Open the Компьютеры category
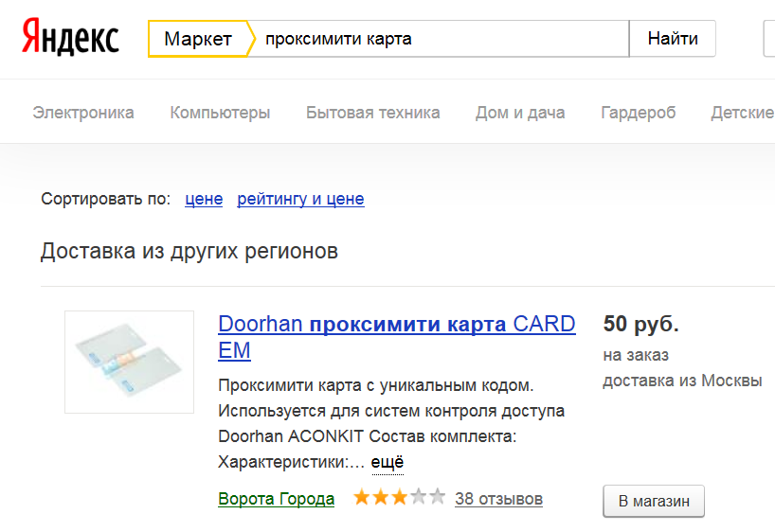Viewport: 775px width, 532px height. click(220, 113)
